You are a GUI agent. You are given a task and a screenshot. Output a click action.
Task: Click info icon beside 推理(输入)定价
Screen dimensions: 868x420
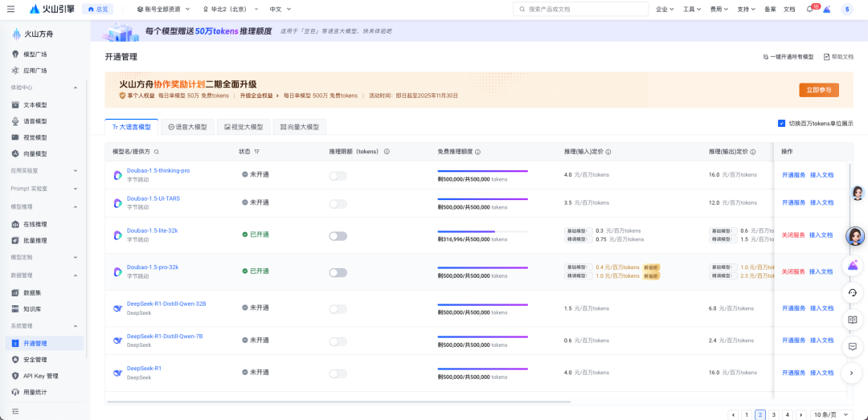point(608,152)
